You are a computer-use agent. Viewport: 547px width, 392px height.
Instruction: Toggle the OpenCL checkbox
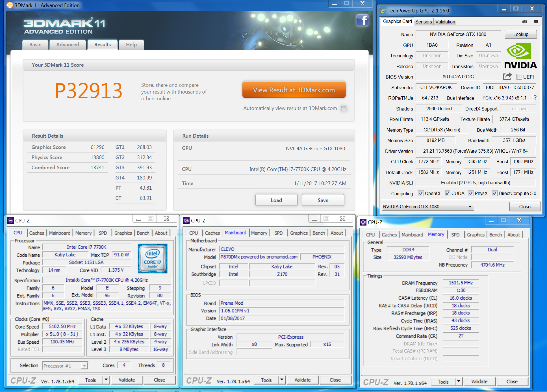(x=421, y=193)
